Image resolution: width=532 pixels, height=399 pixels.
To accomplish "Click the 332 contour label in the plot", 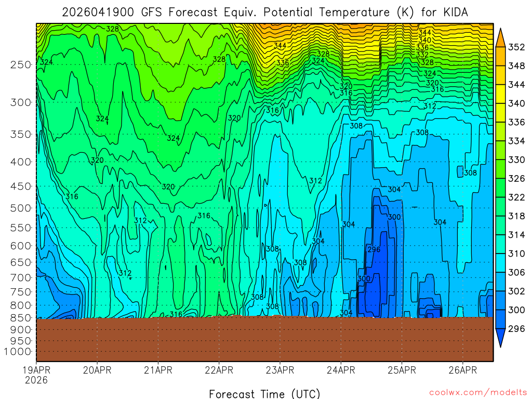I will pos(422,54).
